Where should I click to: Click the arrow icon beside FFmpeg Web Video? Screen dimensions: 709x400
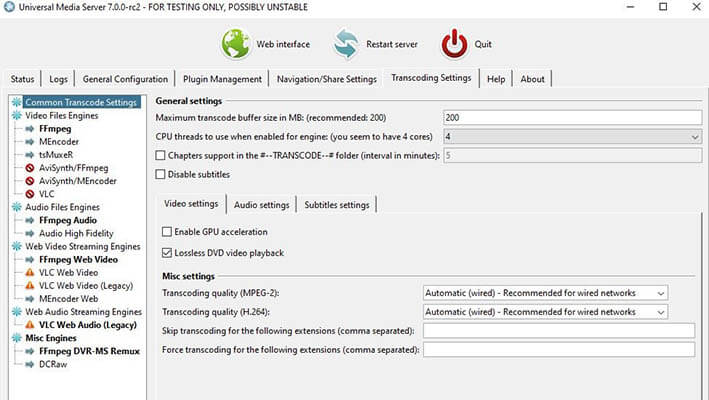click(x=30, y=260)
